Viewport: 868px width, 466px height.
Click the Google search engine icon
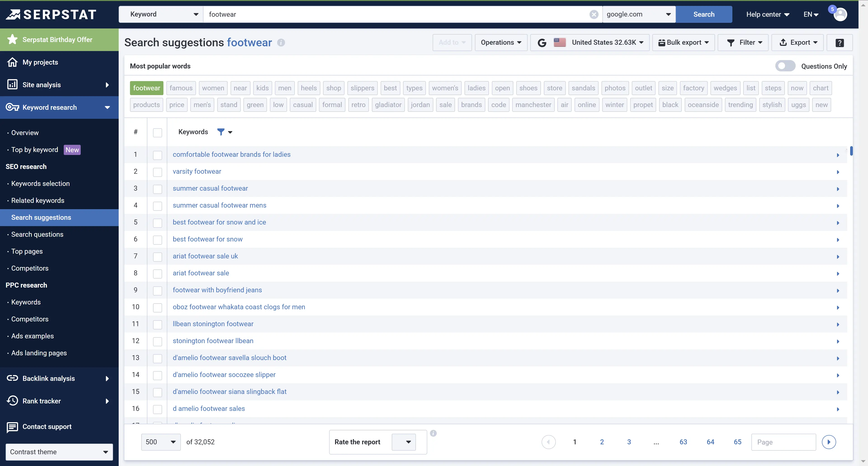coord(542,42)
